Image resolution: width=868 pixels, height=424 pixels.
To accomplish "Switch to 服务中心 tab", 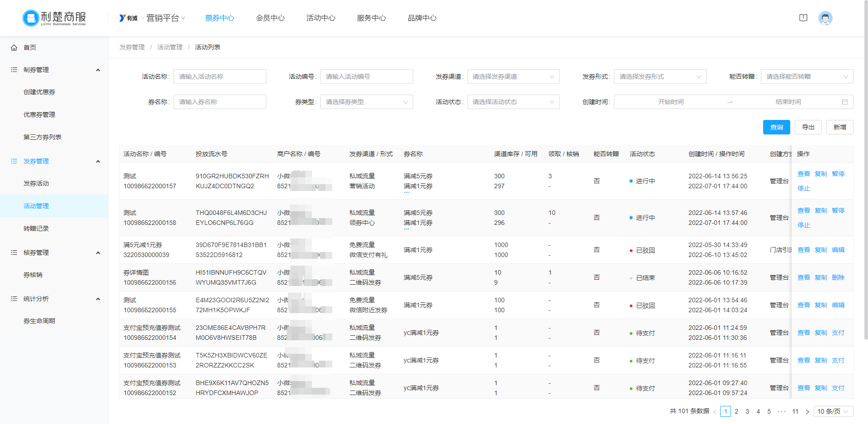I will coord(372,18).
